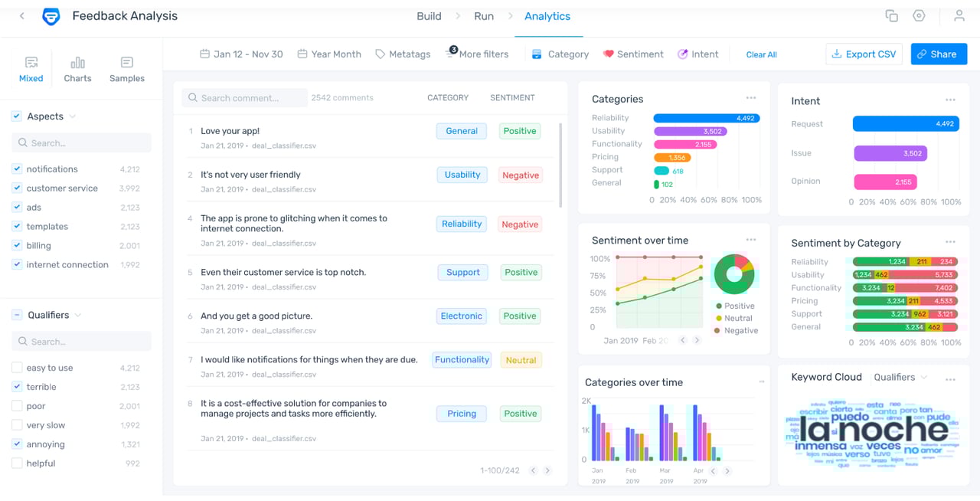Open Keyword Cloud options menu

click(950, 379)
